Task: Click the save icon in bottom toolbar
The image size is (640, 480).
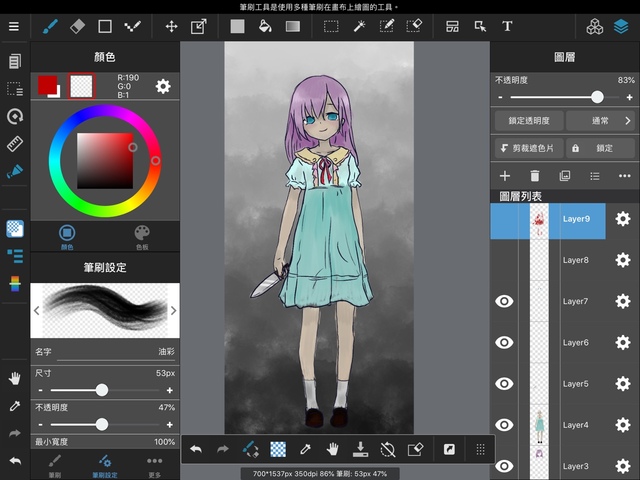Action: tap(361, 450)
